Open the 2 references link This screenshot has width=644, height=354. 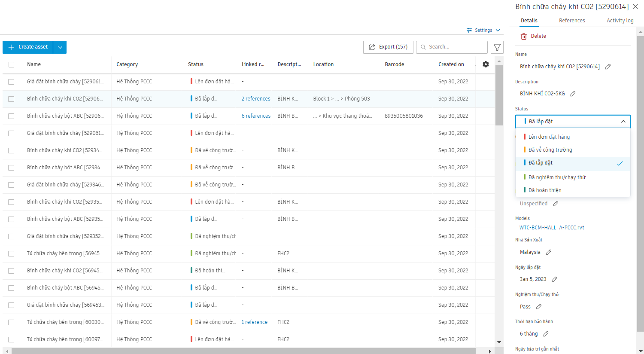(256, 99)
